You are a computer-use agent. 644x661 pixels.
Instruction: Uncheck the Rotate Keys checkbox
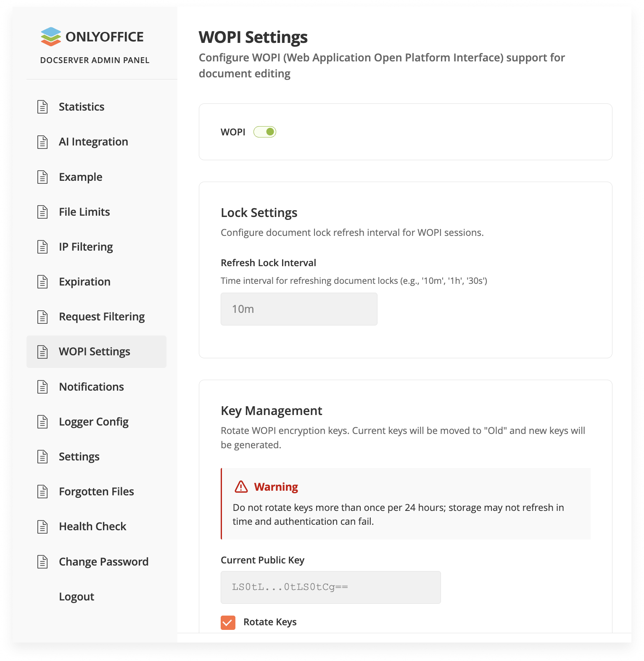(x=228, y=622)
